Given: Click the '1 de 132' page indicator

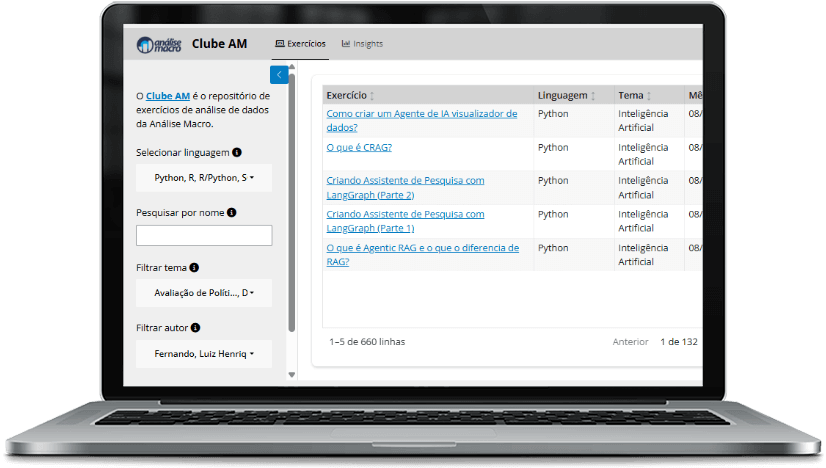Looking at the screenshot, I should [x=679, y=342].
